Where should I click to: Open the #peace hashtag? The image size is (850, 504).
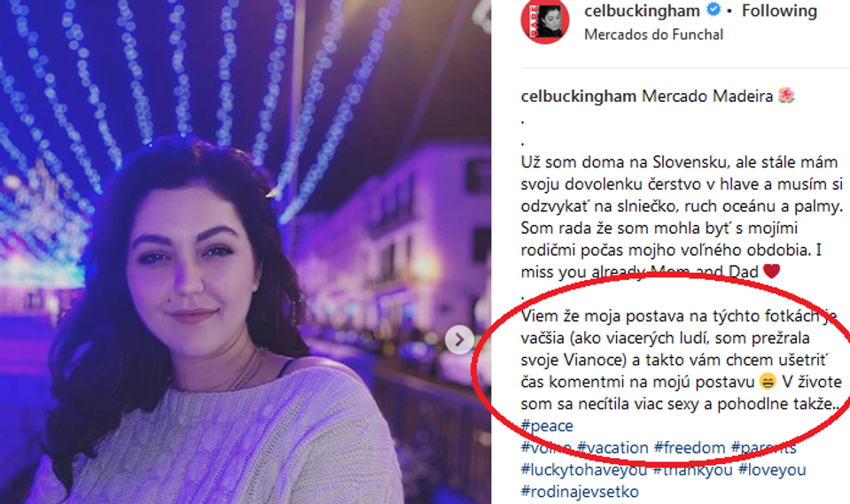click(x=547, y=426)
